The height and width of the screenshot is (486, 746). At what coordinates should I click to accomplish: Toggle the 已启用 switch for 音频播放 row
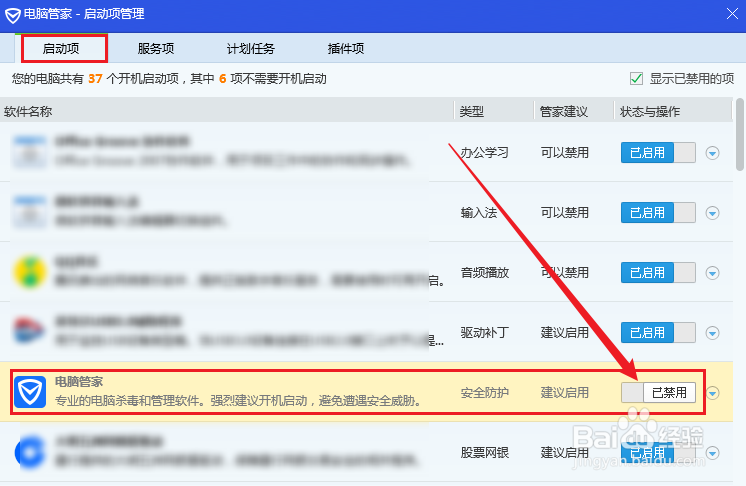(658, 272)
